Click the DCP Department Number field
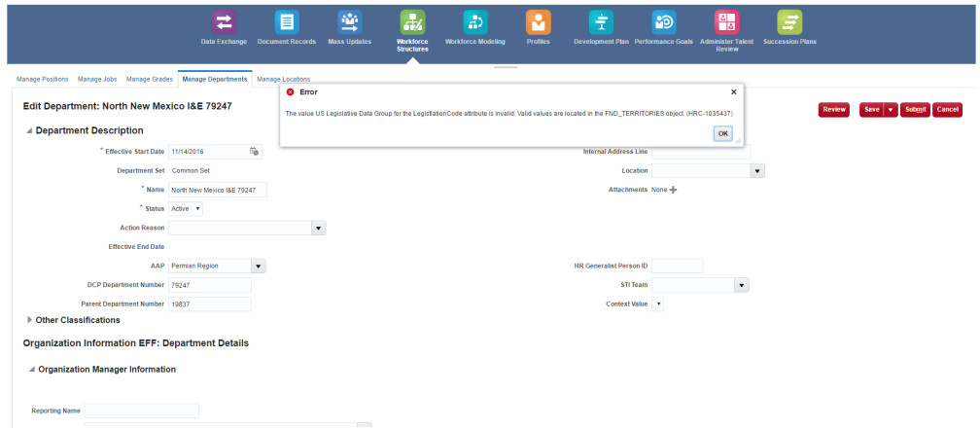The image size is (980, 429). click(x=210, y=285)
